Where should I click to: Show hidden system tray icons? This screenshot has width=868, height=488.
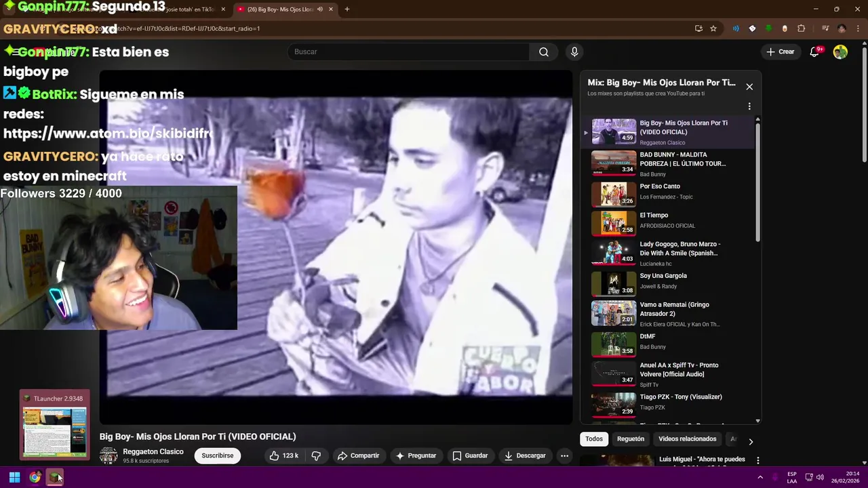(760, 477)
